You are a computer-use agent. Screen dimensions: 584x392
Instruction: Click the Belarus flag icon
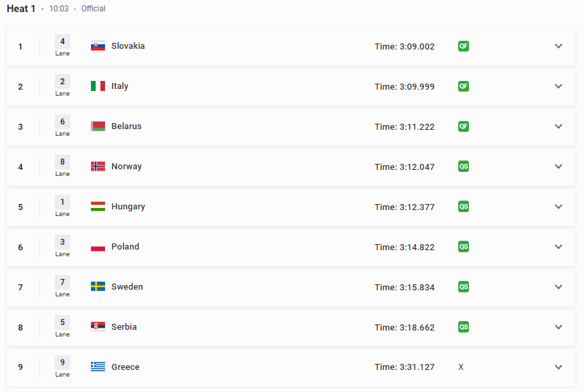(98, 126)
